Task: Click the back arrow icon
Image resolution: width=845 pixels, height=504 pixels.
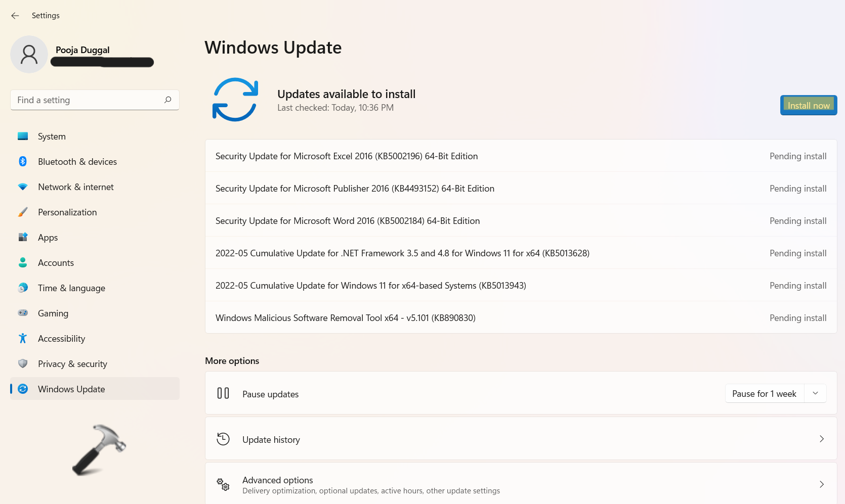Action: 15,16
